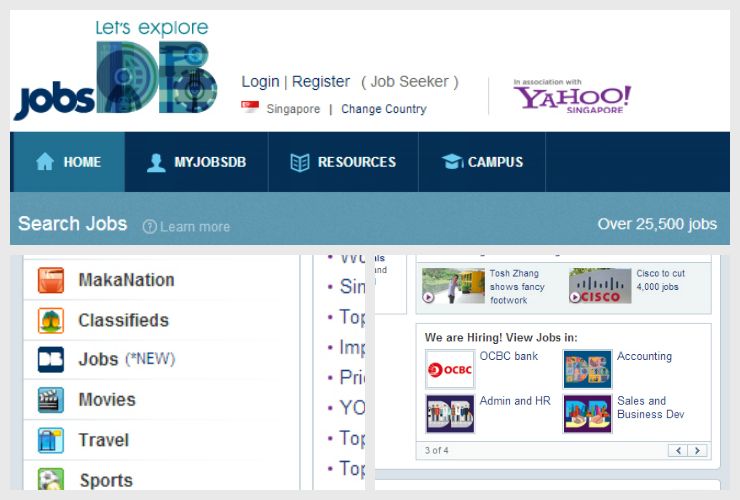Open the MyJobsDB navigation tab
740x500 pixels.
(x=196, y=162)
